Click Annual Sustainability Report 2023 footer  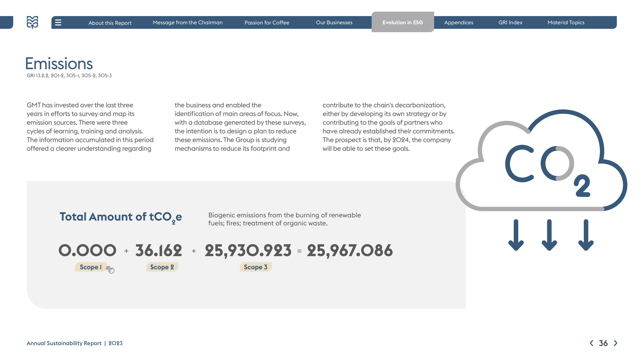coord(75,343)
